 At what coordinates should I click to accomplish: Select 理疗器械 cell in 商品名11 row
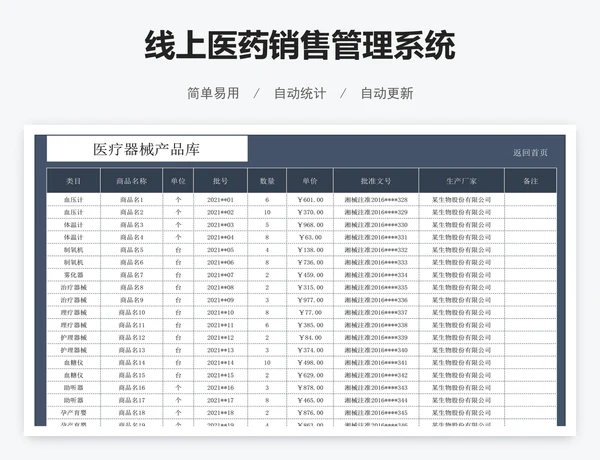point(73,325)
